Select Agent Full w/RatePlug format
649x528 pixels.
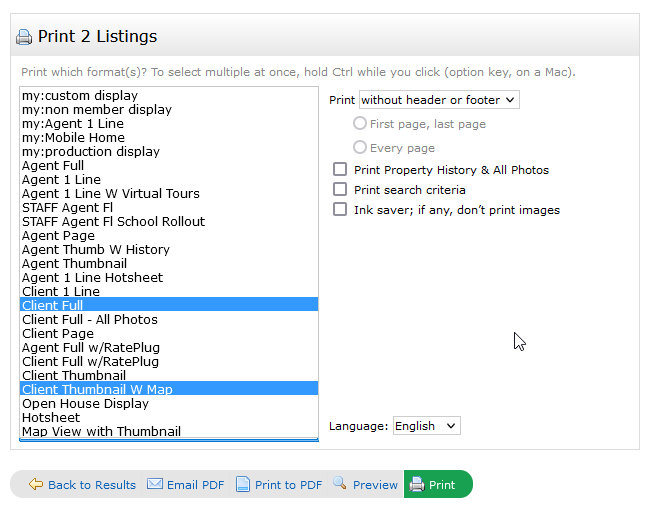[x=169, y=347]
